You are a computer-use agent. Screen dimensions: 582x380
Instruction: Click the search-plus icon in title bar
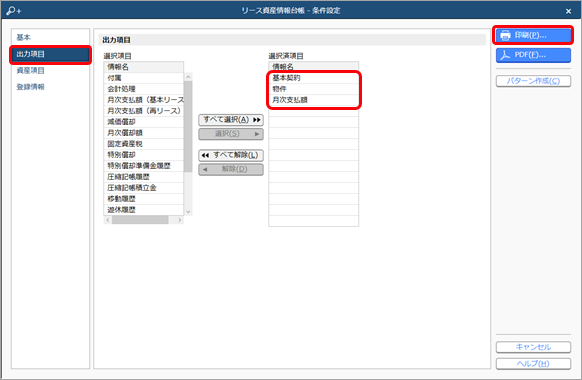click(14, 10)
